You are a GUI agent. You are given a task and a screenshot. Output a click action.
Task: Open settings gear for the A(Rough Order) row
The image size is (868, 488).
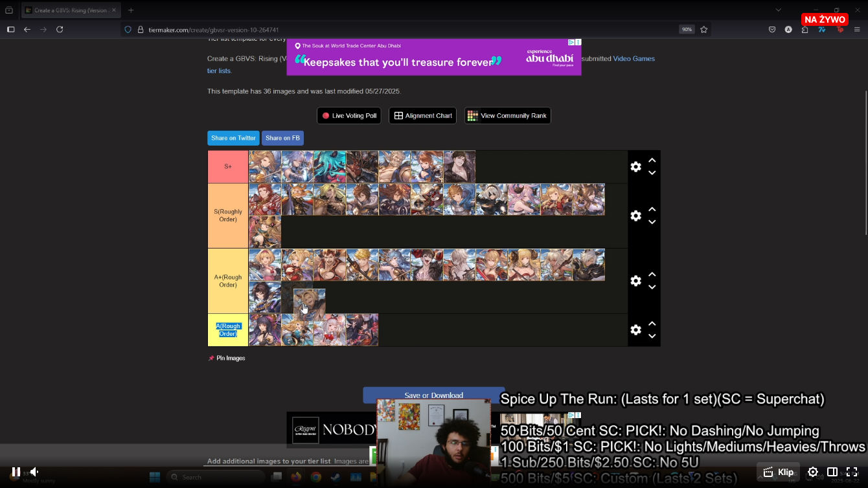click(x=635, y=329)
